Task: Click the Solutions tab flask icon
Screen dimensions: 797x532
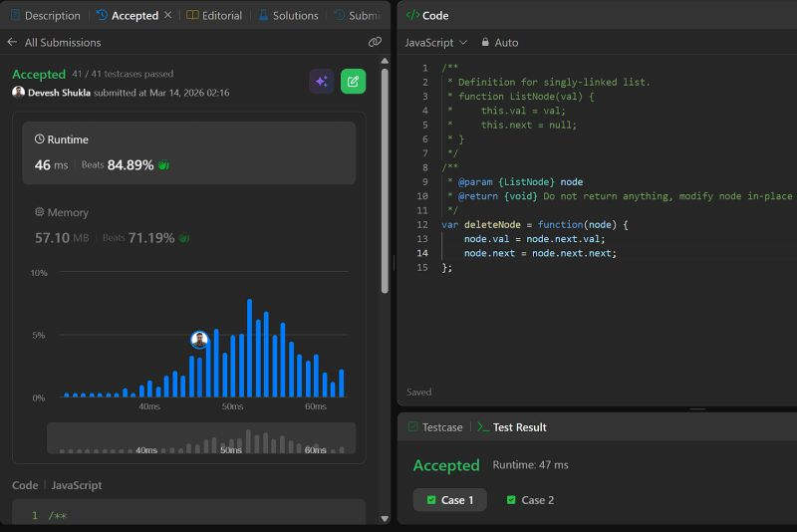Action: coord(263,15)
